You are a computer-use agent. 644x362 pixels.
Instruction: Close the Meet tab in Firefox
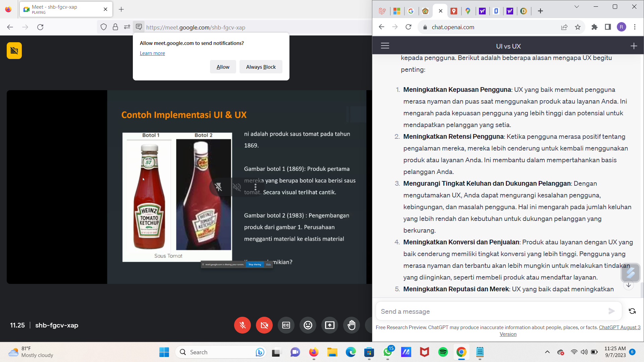tap(106, 9)
